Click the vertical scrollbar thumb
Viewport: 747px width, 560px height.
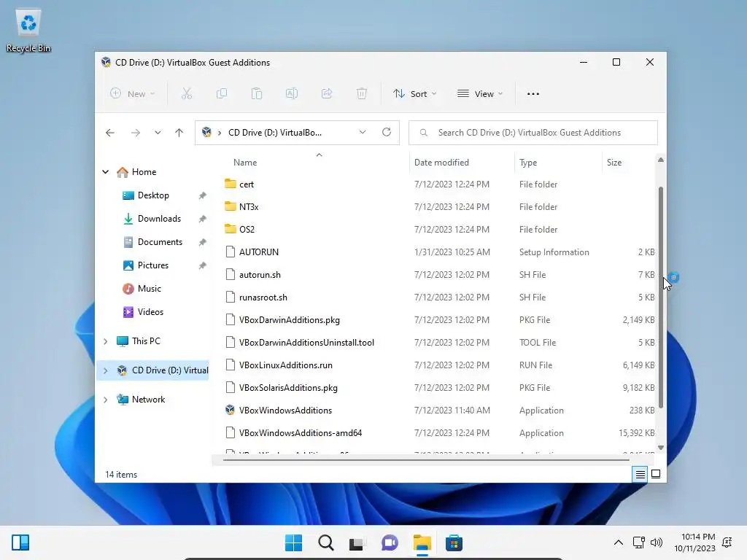tap(661, 297)
